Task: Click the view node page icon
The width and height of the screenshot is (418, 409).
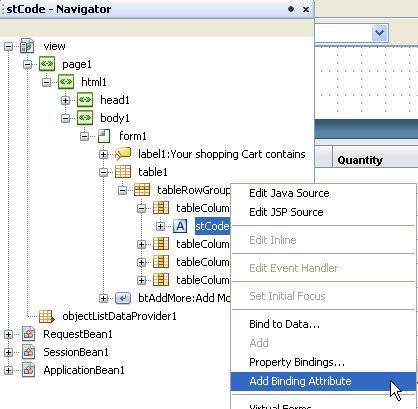Action: tap(27, 46)
